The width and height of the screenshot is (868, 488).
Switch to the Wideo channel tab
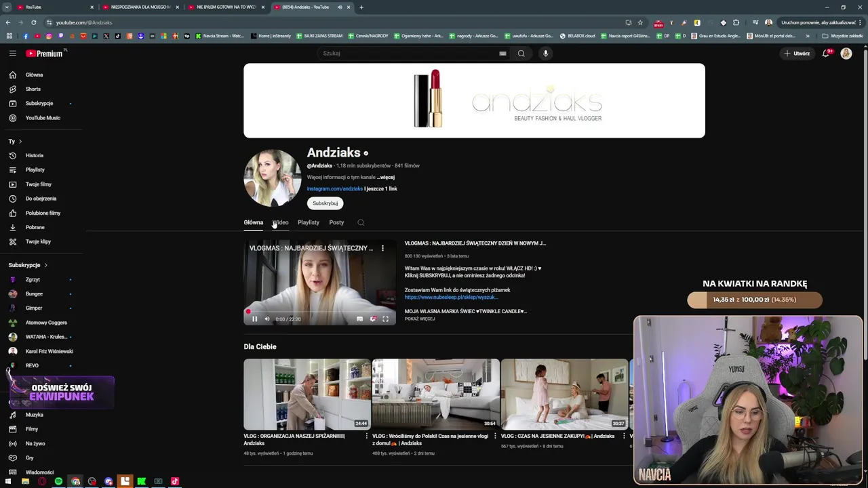tap(281, 222)
